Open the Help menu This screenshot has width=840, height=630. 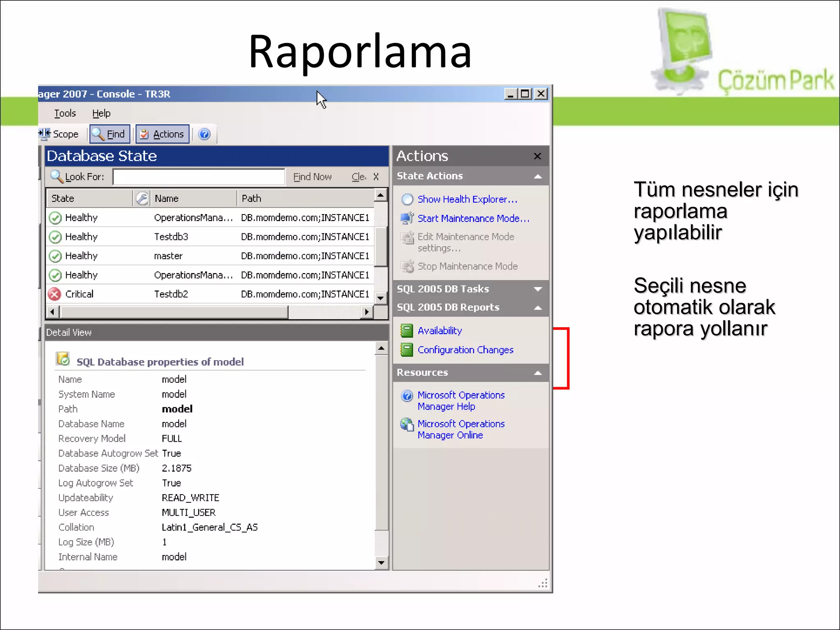[101, 113]
